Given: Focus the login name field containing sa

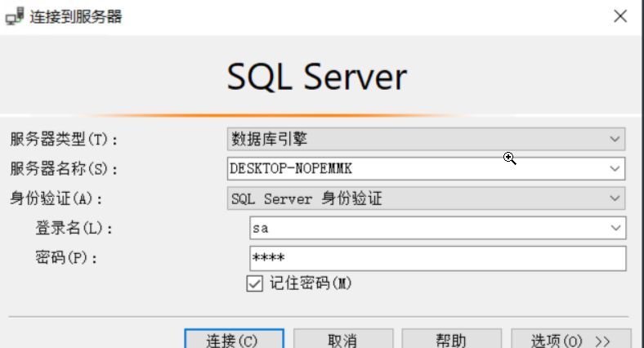Looking at the screenshot, I should coord(425,229).
